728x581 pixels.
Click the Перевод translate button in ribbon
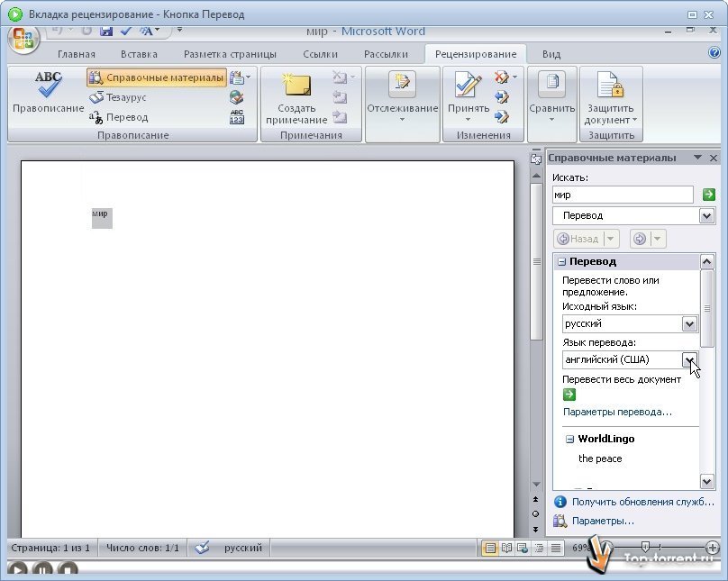click(119, 117)
